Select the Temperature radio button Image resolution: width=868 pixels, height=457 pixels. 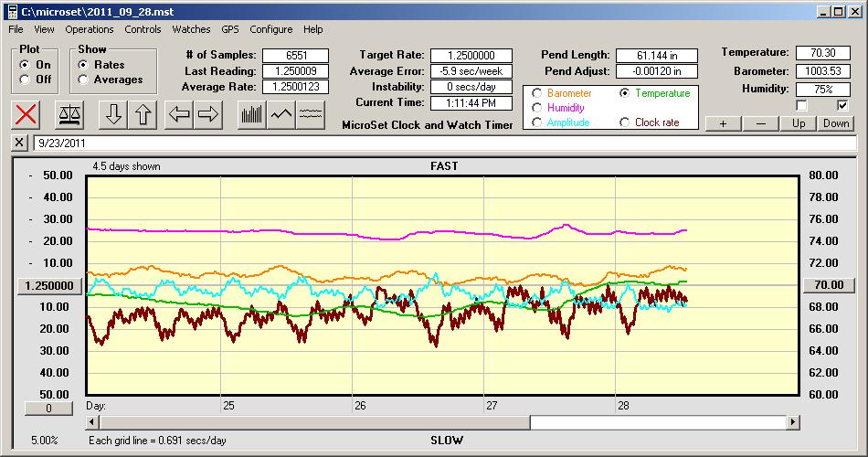pyautogui.click(x=624, y=93)
